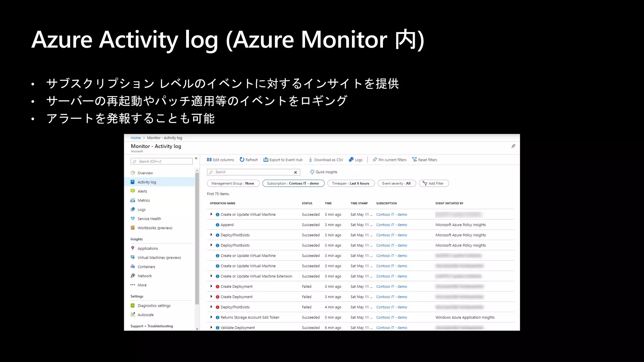Click the Refresh icon in toolbar
Image resolution: width=644 pixels, height=362 pixels.
242,160
